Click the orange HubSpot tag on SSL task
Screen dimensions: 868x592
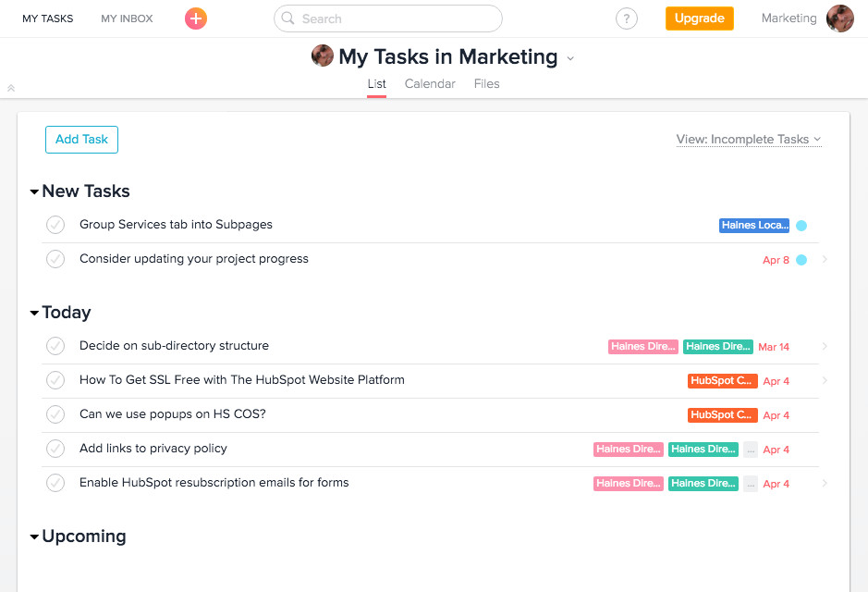[722, 381]
